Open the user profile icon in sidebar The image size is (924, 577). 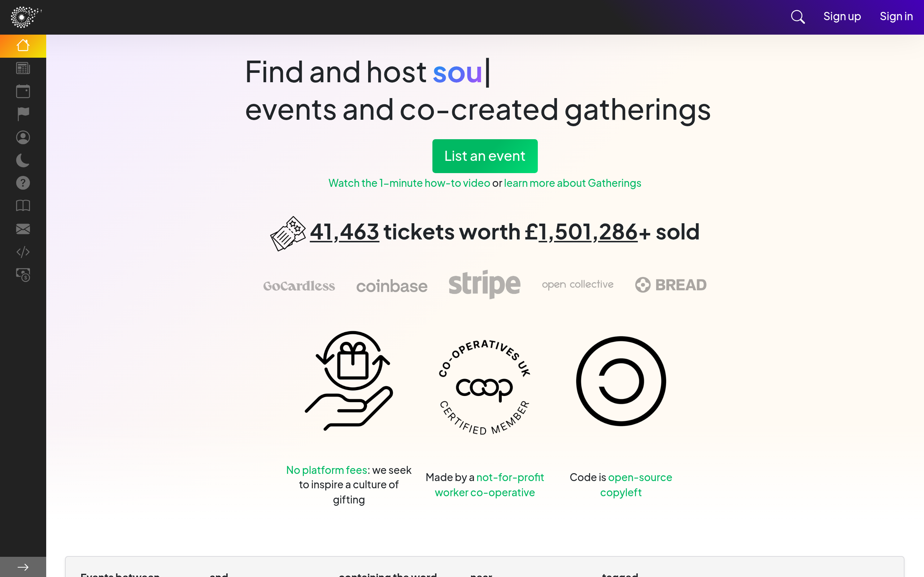(x=23, y=137)
